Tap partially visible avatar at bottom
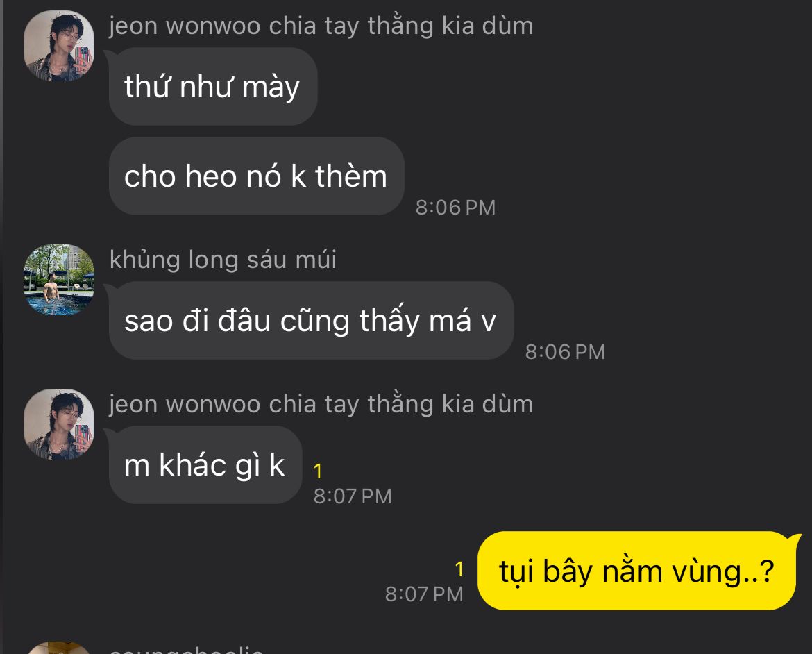This screenshot has width=812, height=654. tap(59, 648)
